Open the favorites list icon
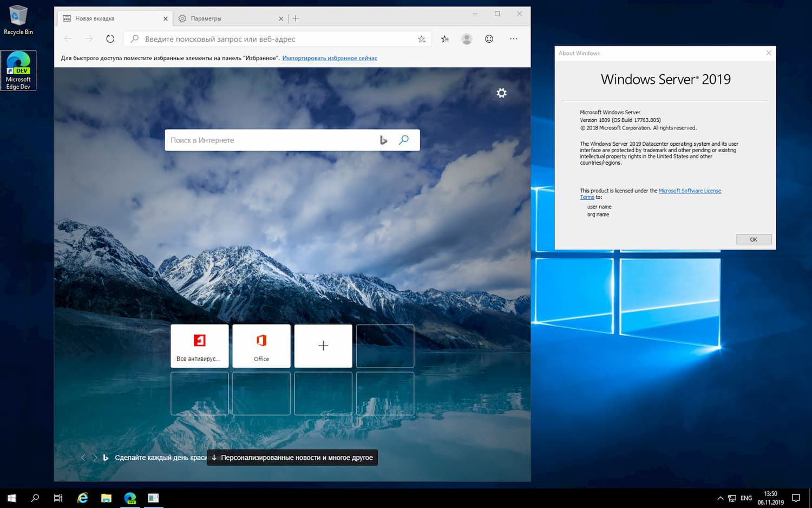Viewport: 812px width, 508px height. 444,38
